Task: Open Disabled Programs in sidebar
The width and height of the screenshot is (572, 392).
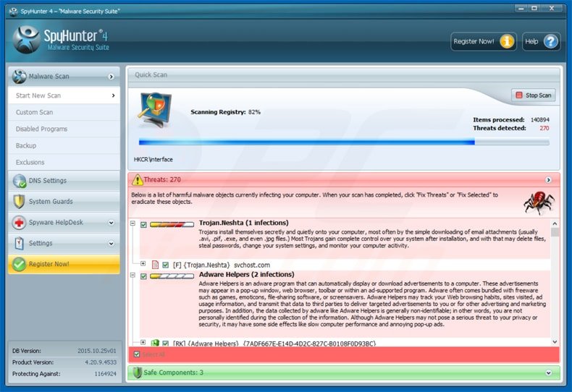Action: point(64,129)
